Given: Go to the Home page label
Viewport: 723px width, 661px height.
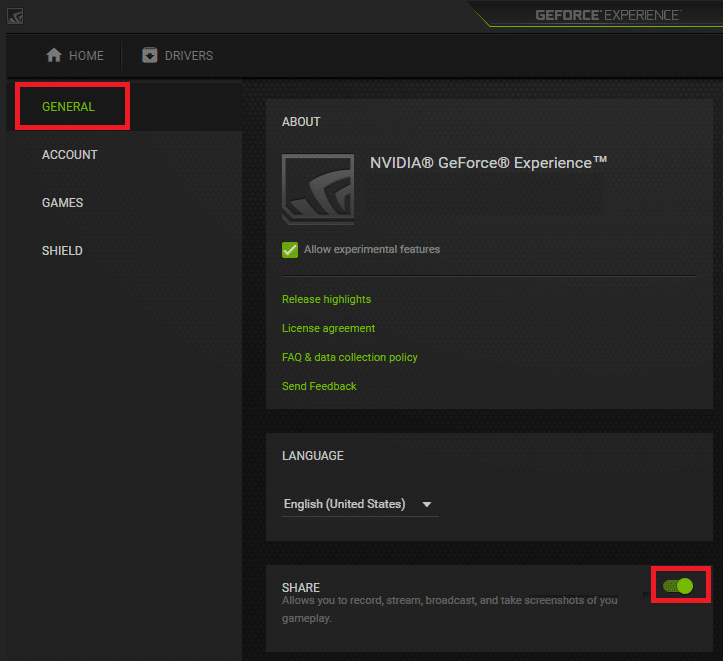Looking at the screenshot, I should 86,56.
